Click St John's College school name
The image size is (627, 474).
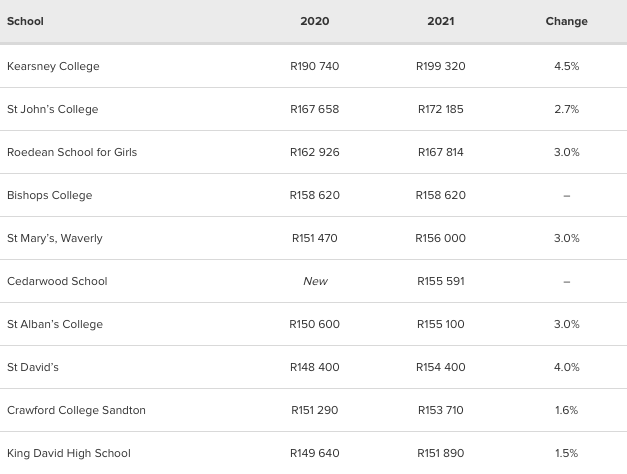(x=53, y=109)
